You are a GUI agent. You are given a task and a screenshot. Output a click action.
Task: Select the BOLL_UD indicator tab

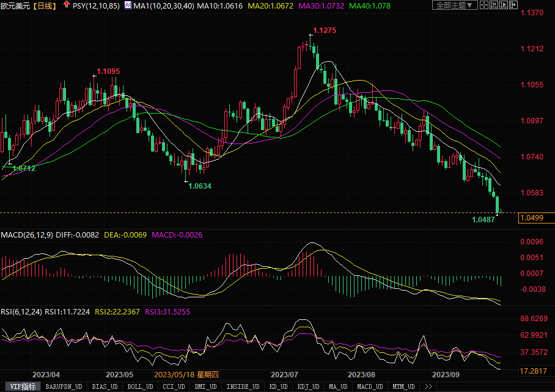click(140, 387)
